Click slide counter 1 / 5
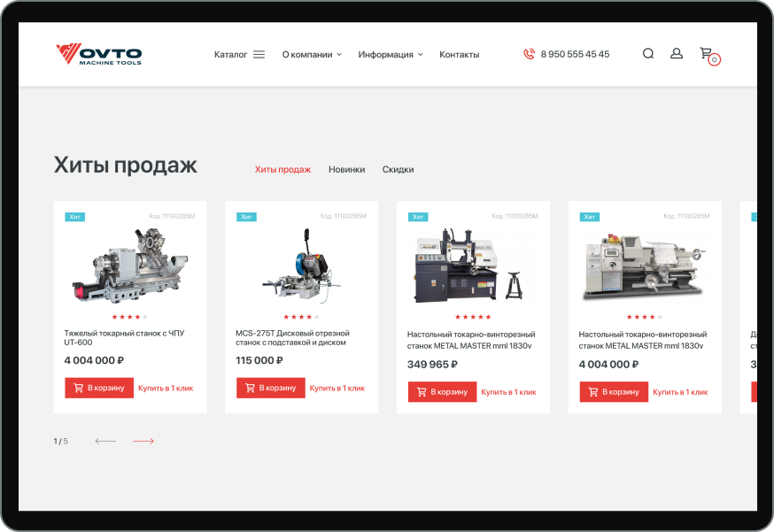The height and width of the screenshot is (532, 774). pos(61,441)
